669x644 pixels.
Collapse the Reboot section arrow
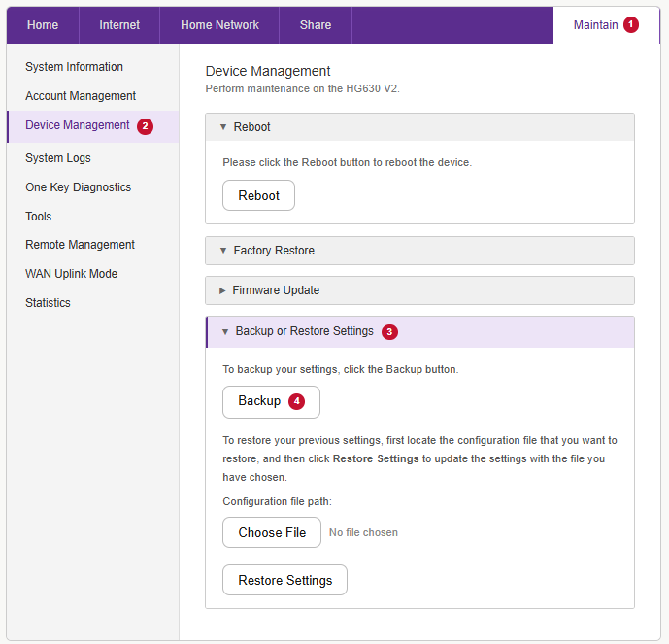[223, 127]
